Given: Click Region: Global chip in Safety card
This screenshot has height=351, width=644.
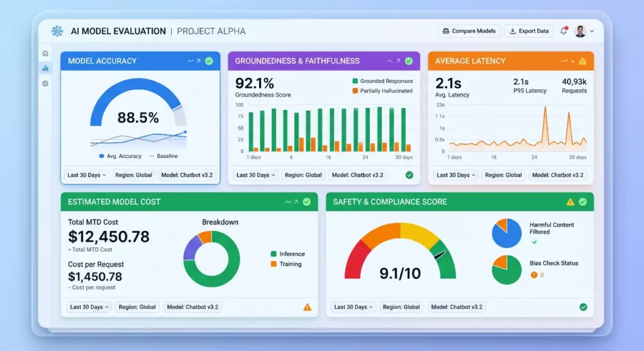Looking at the screenshot, I should [x=401, y=307].
